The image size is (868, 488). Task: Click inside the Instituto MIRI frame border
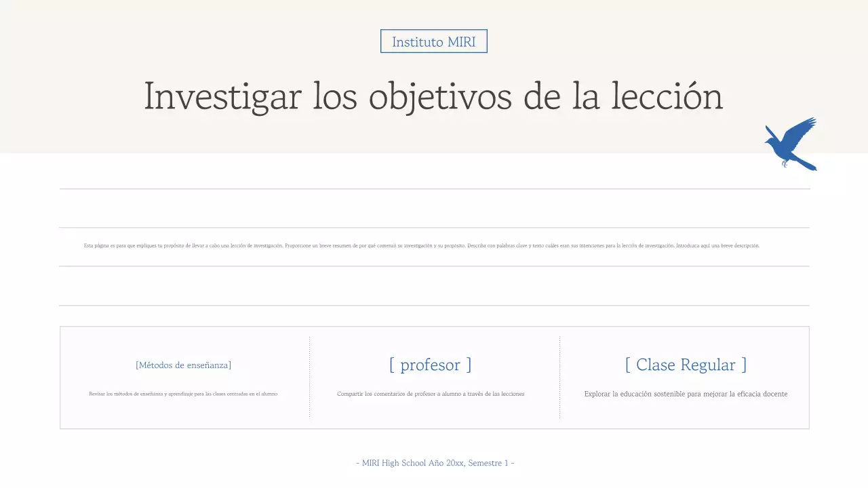pos(433,41)
